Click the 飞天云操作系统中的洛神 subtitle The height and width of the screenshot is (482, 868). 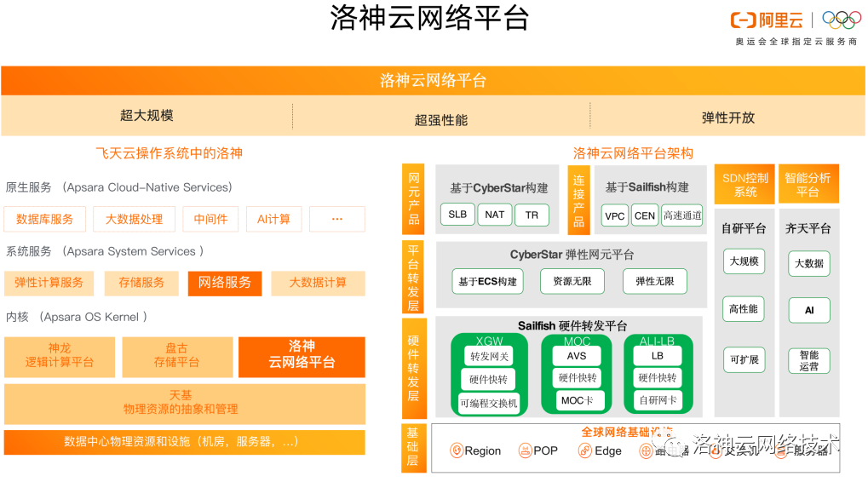pos(169,153)
